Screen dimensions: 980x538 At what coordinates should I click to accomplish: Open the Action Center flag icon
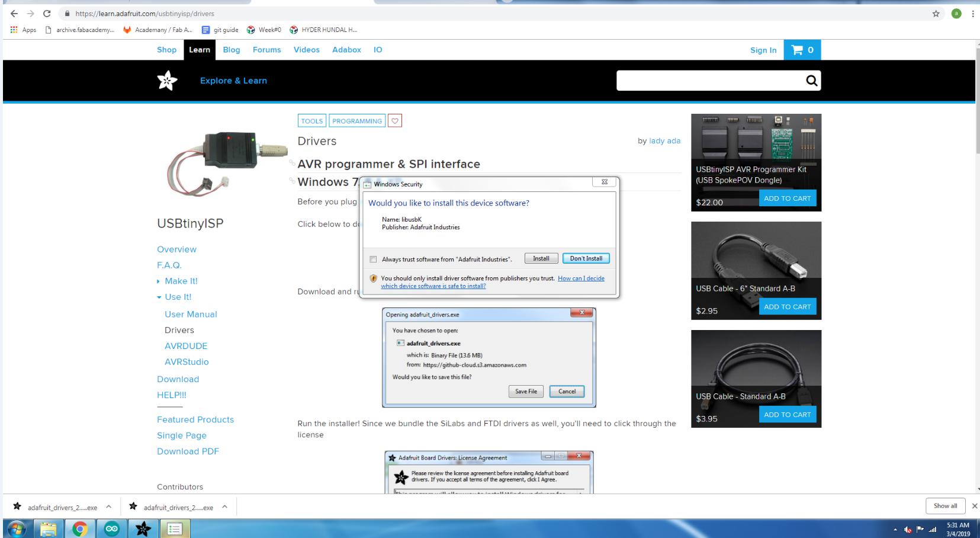(921, 530)
